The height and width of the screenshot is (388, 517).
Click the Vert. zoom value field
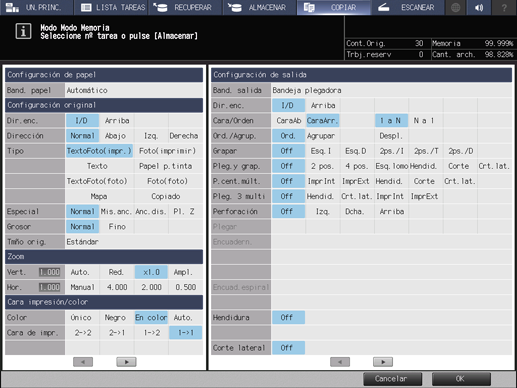pyautogui.click(x=49, y=272)
